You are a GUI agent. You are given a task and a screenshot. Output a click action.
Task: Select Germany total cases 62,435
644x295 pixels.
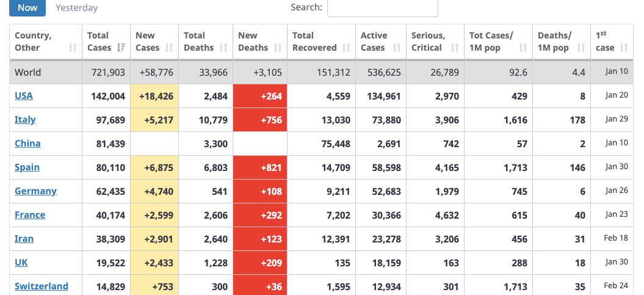coord(110,191)
